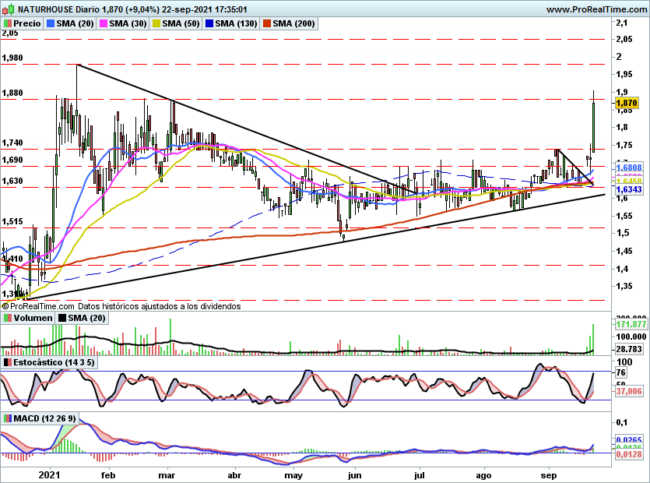650x483 pixels.
Task: Open the MACD (12 26 9) label
Action: click(x=45, y=418)
